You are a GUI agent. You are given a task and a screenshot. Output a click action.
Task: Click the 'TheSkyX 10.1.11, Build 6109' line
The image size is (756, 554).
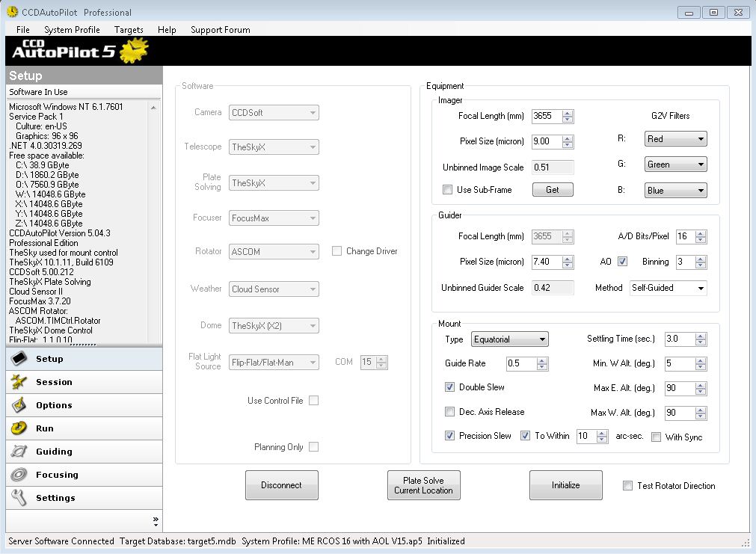coord(61,262)
